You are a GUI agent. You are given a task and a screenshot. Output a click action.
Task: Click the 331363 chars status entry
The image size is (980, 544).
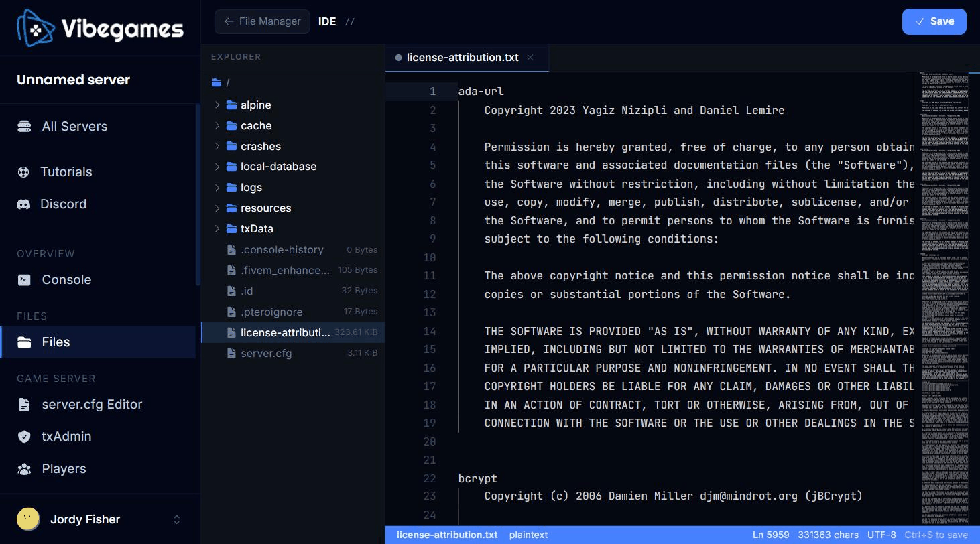pos(829,535)
